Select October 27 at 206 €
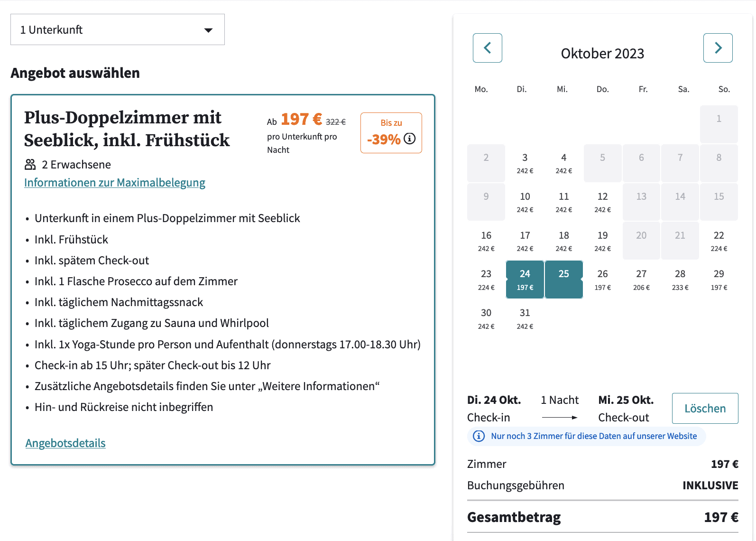Screen dimensions: 756x541 pos(641,279)
